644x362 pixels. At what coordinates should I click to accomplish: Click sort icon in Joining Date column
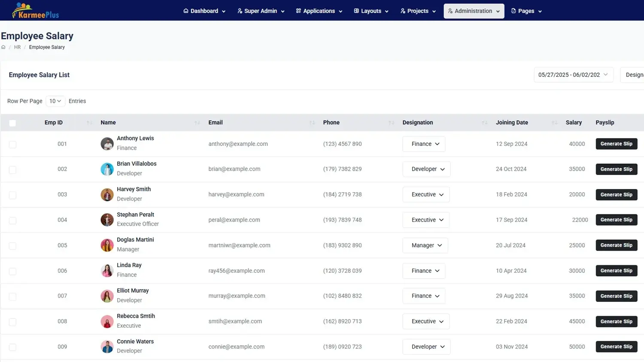tap(554, 123)
